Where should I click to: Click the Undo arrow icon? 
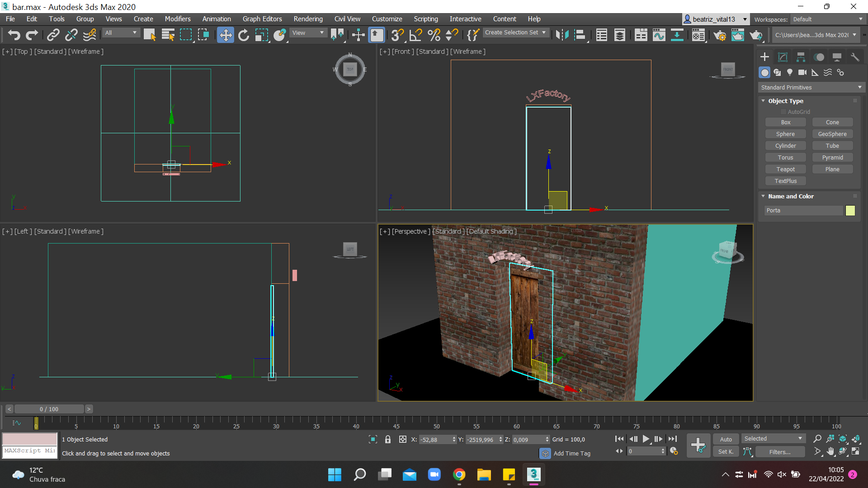14,35
